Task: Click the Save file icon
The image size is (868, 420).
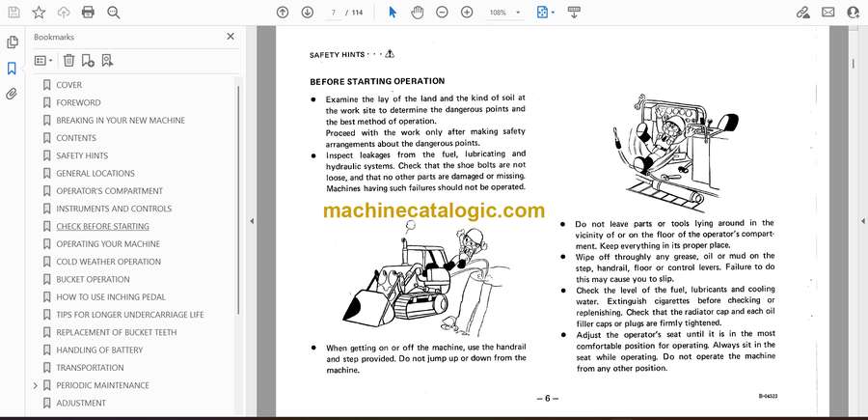Action: 14,13
